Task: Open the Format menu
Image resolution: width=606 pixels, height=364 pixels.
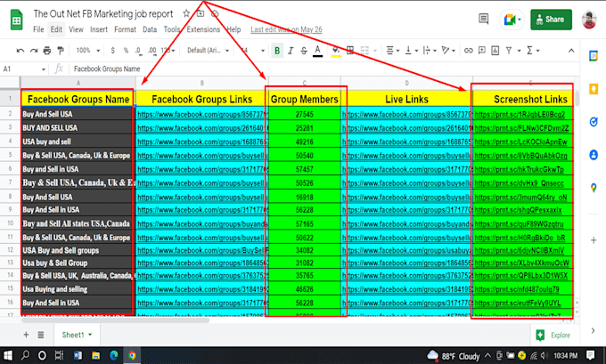Action: coord(125,29)
